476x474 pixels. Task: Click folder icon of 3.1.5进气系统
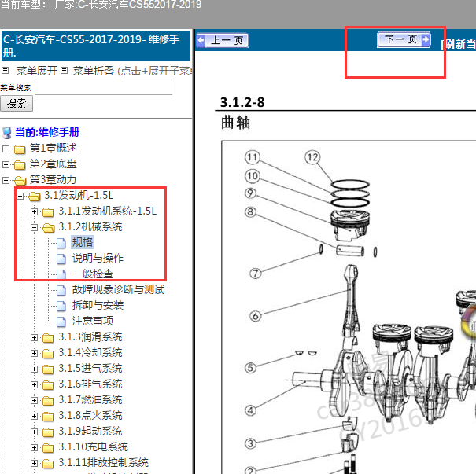(48, 369)
